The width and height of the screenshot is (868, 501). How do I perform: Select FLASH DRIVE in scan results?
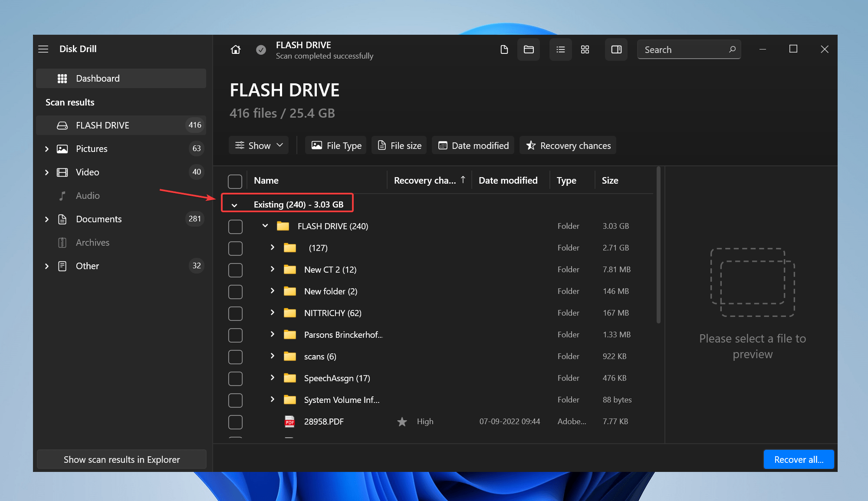[x=121, y=125]
